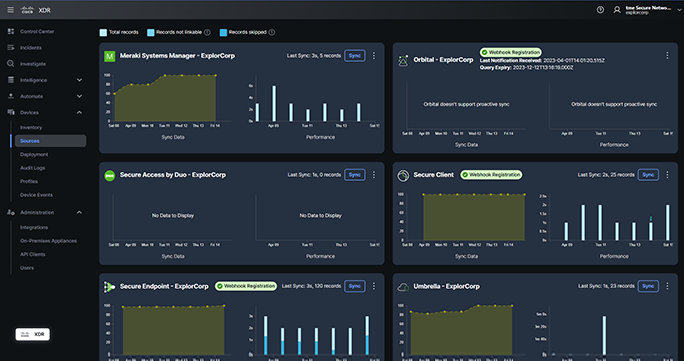The image size is (684, 361).
Task: Open info icon beside Records skipped
Action: pyautogui.click(x=272, y=32)
